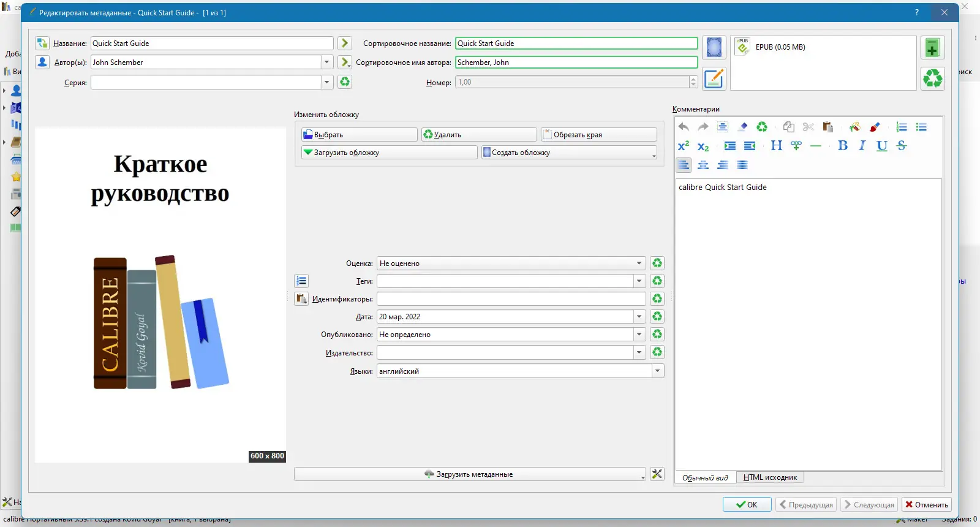Generate title sort arrow next to Название
This screenshot has height=527, width=980.
(x=345, y=43)
